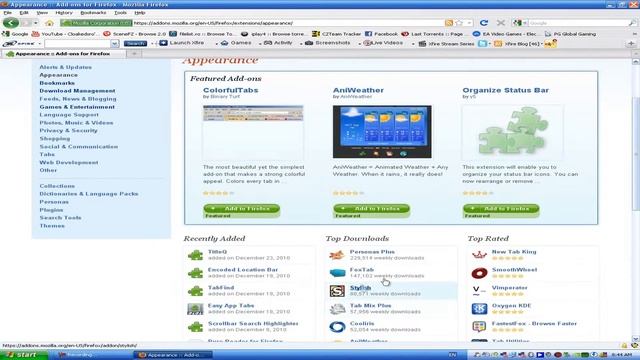Click the Xfire toolbar Search button
Viewport: 640px width, 360px height.
pyautogui.click(x=135, y=43)
